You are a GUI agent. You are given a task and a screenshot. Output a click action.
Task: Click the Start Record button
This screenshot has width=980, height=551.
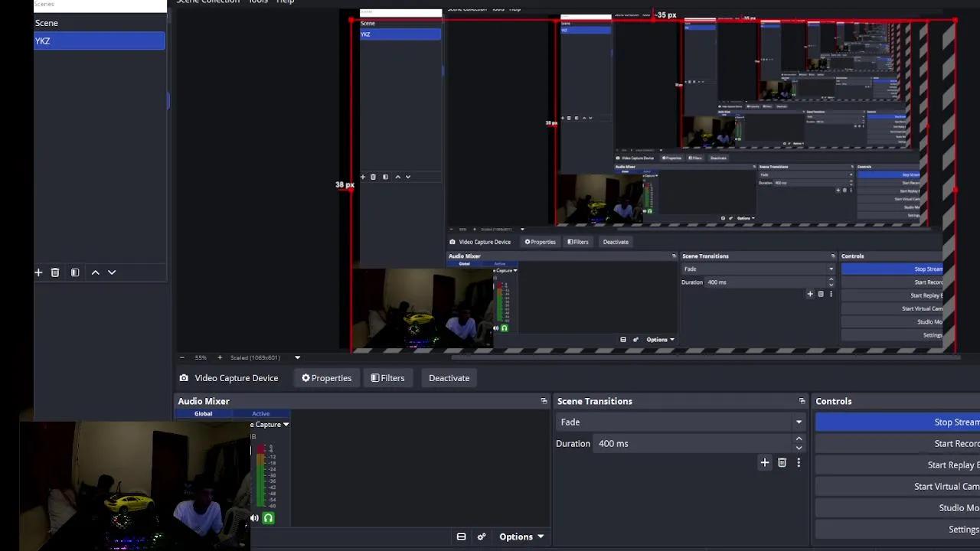pos(897,443)
